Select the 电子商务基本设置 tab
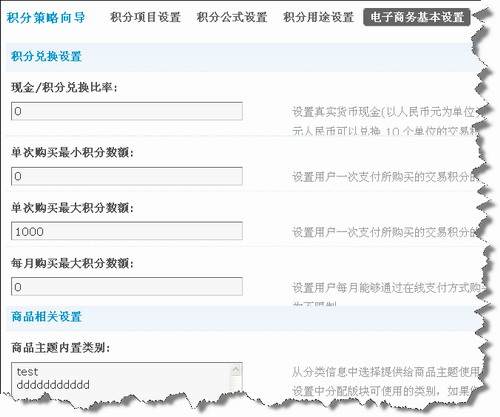Screen dimensions: 500x417 coord(417,17)
